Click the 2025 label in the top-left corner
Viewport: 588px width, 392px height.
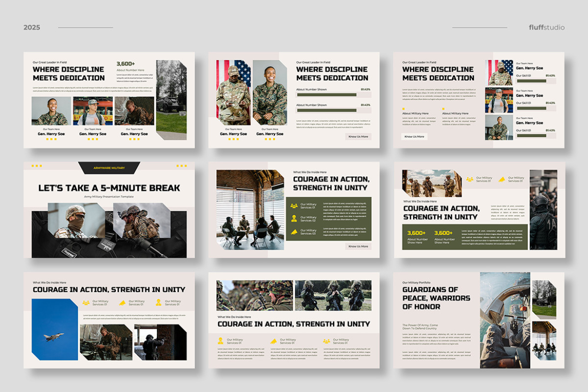[31, 27]
